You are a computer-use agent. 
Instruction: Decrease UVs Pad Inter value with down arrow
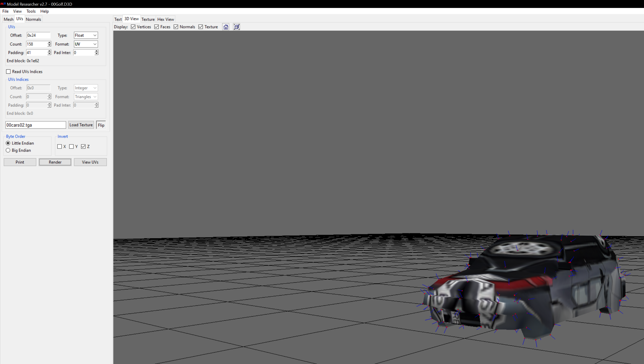(x=97, y=54)
